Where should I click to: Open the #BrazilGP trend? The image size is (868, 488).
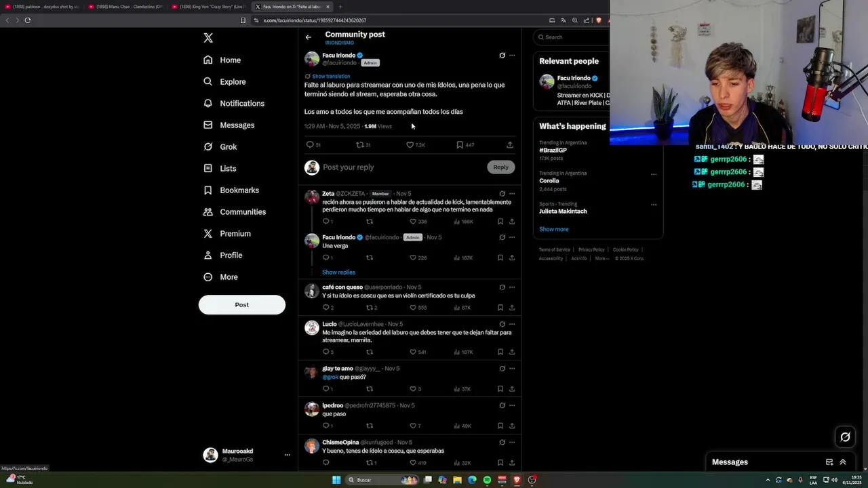point(553,150)
